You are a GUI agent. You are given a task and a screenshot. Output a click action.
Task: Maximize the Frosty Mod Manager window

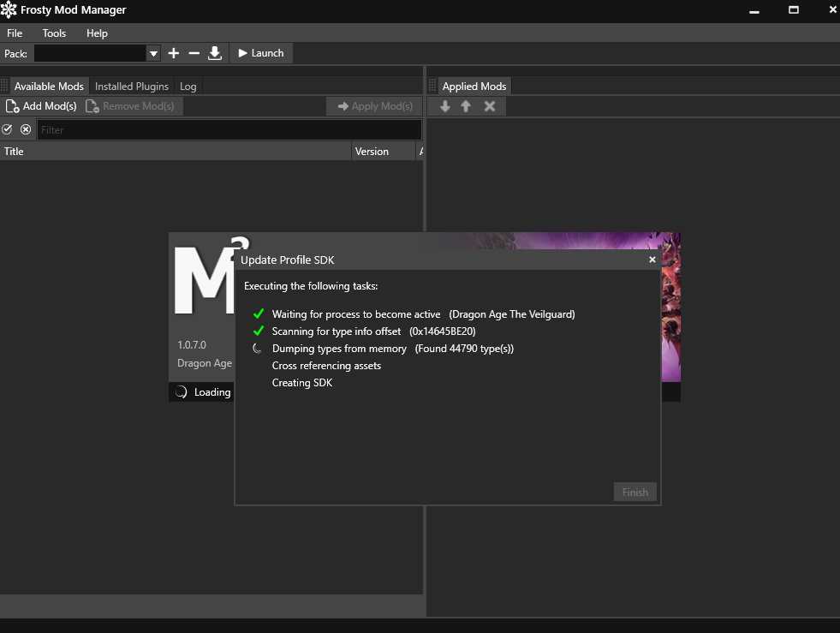click(794, 9)
